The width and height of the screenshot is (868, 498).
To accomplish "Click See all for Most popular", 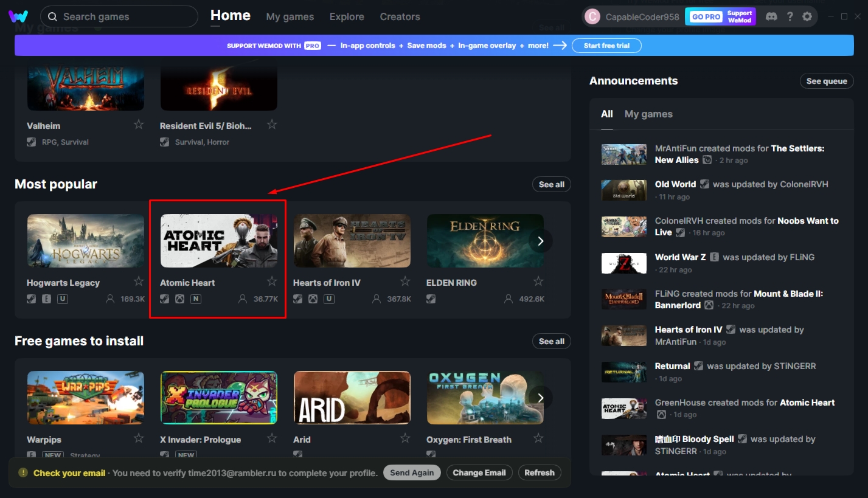I will (552, 184).
